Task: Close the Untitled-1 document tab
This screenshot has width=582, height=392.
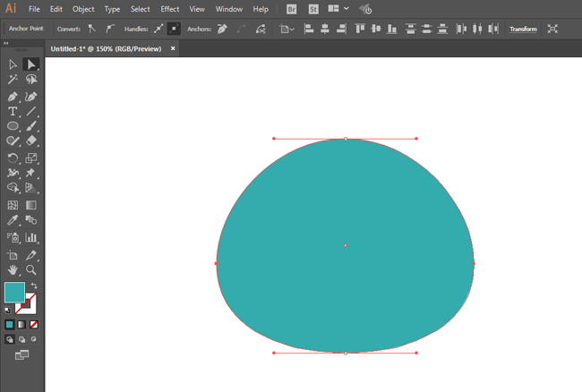Action: (172, 48)
